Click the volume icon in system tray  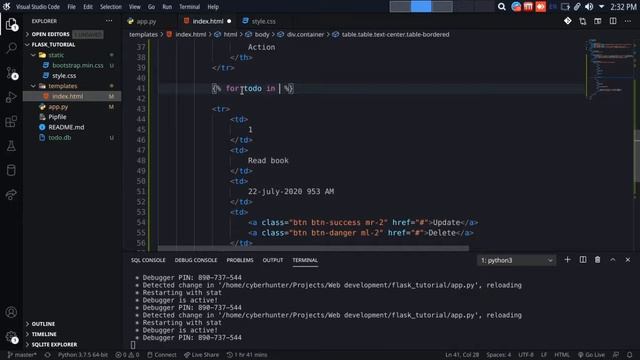click(589, 7)
